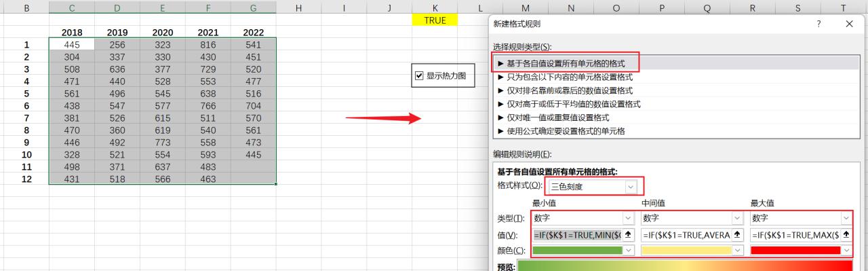
Task: Select the cell with value 816
Action: 208,45
